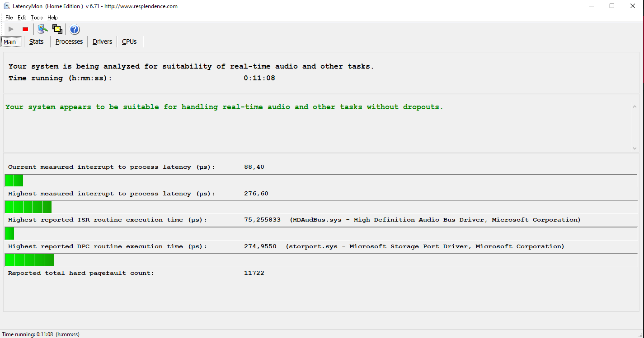Click the message box scroll-down arrow
The height and width of the screenshot is (338, 644).
635,148
